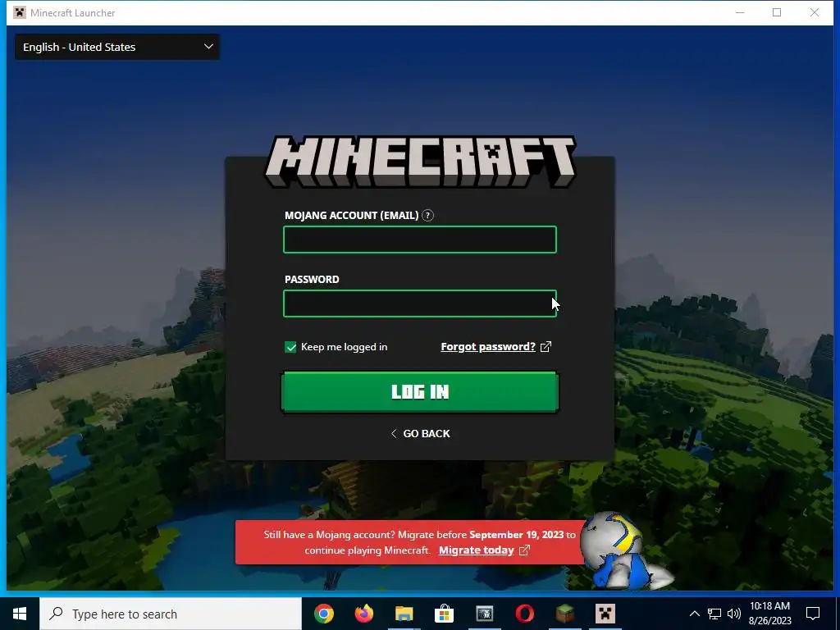Maximize the Minecraft Launcher window

coord(777,13)
